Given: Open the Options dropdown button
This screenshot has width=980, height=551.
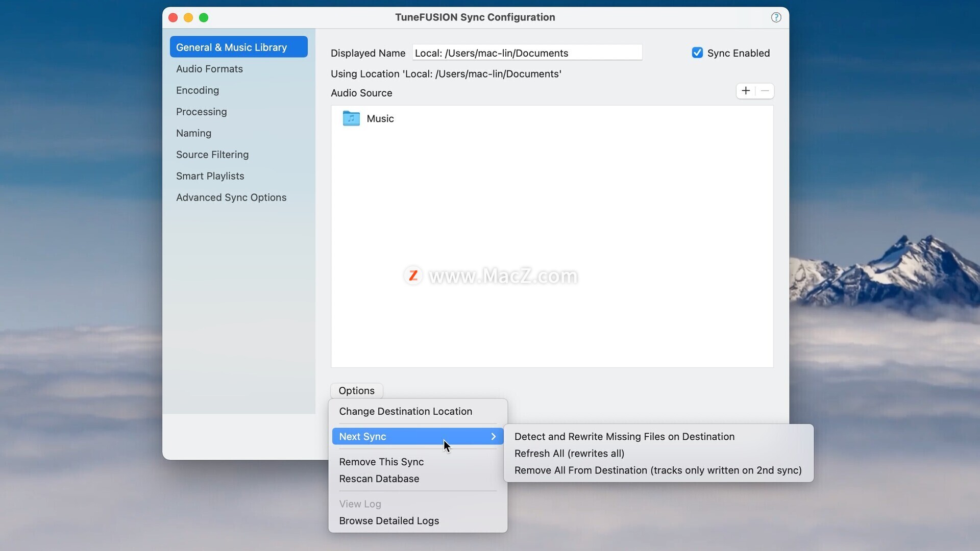Looking at the screenshot, I should click(357, 391).
